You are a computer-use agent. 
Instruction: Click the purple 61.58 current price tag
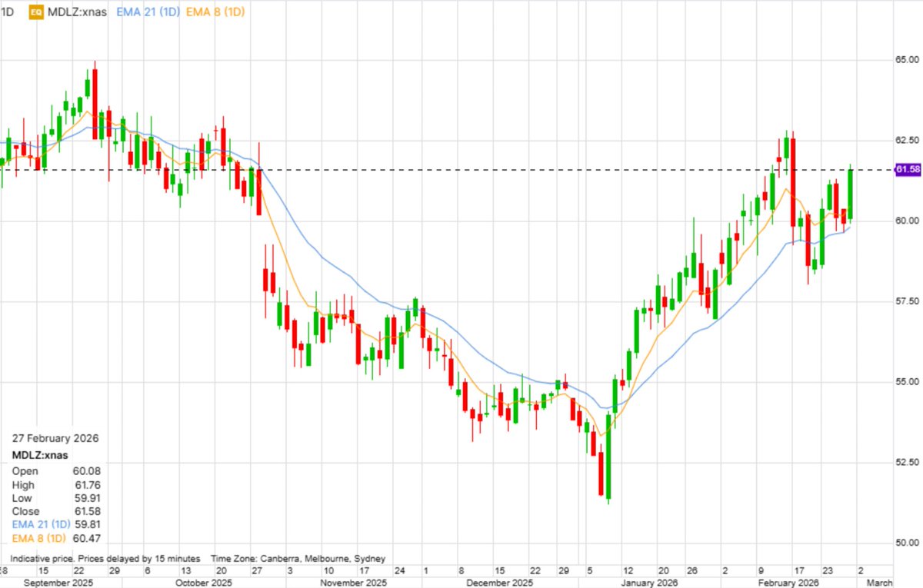[x=908, y=169]
